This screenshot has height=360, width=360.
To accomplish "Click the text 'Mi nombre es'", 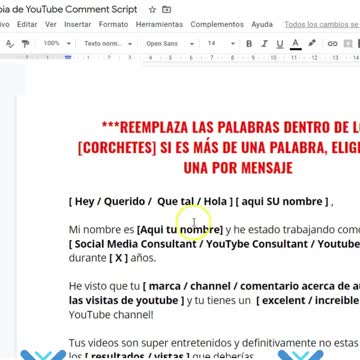I will click(x=101, y=230).
